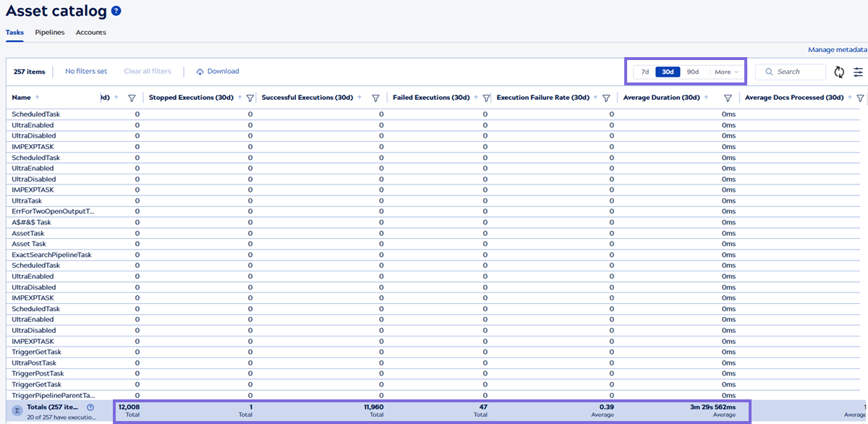Click the Asset catalog page title
868x424 pixels.
coord(56,11)
